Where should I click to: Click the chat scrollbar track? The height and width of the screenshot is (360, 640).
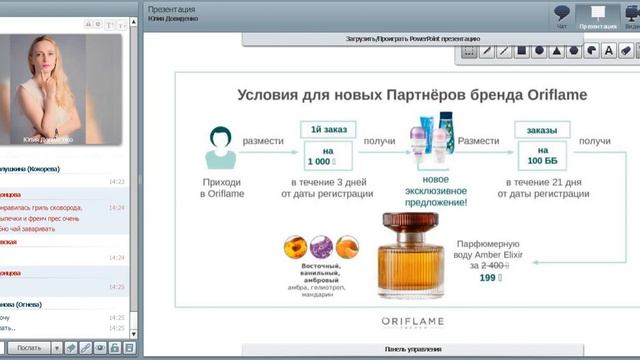[133, 178]
